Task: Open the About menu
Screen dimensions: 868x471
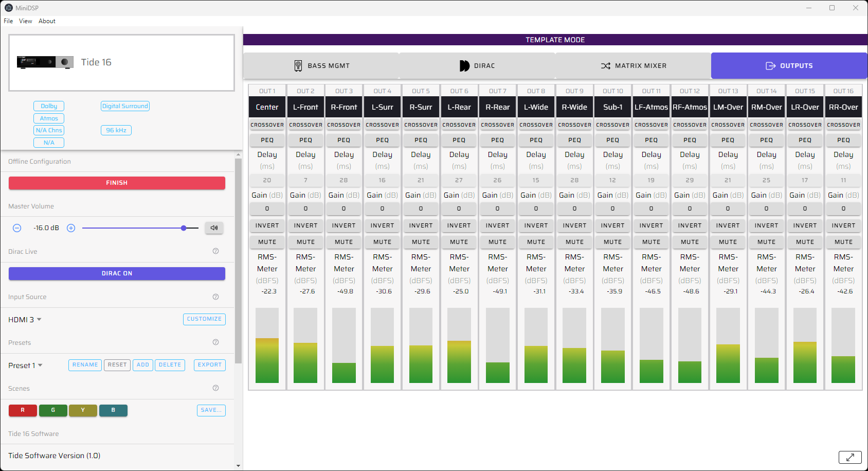Action: pyautogui.click(x=46, y=21)
